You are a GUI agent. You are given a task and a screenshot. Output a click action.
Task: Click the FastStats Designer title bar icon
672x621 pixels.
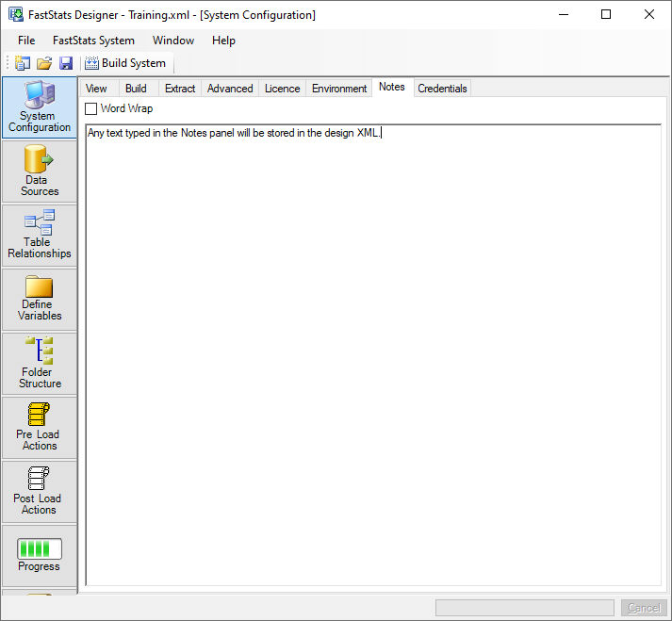pos(16,14)
